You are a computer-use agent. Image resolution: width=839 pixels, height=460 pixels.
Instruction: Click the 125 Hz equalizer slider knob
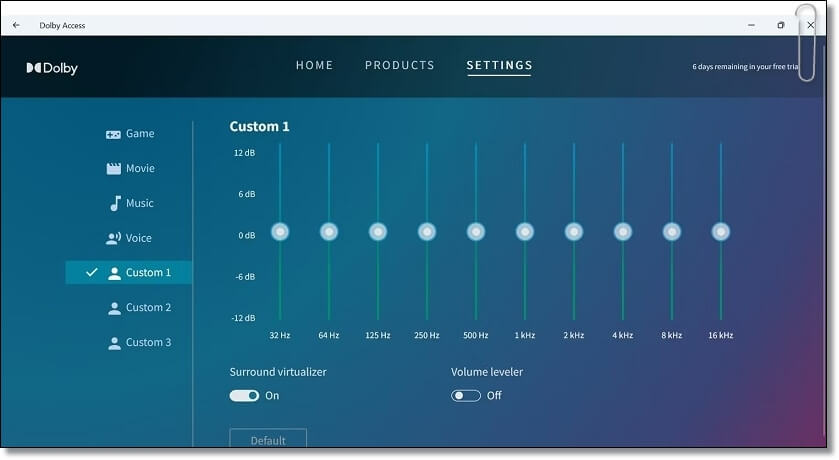coord(378,232)
